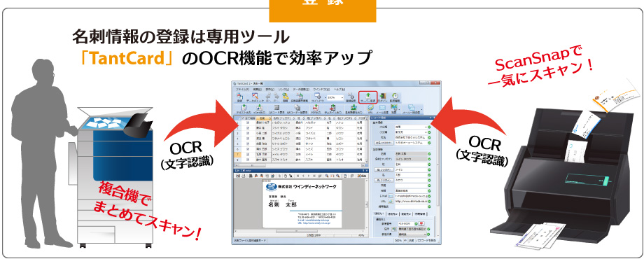Open the 編集 menu

[258, 90]
